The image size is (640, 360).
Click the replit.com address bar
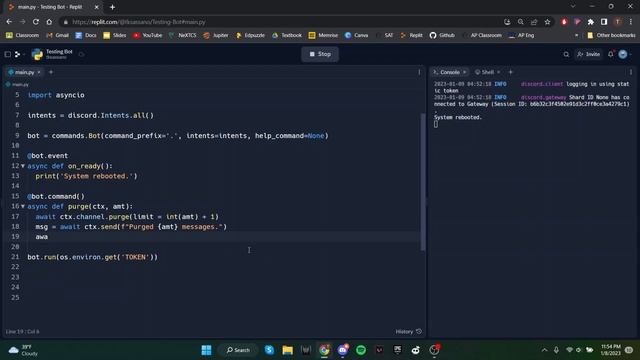pyautogui.click(x=282, y=22)
